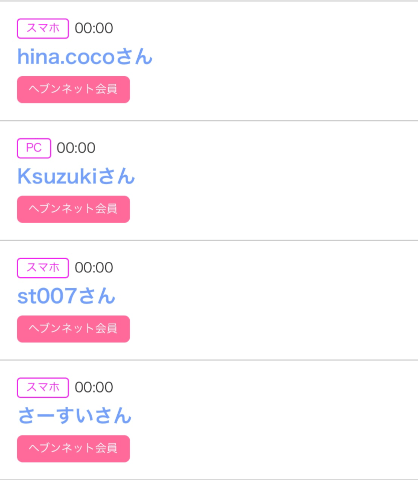Click the 00:00 time next to PC badge

point(76,148)
